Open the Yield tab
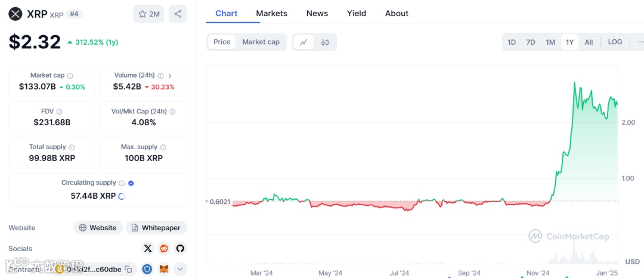Image resolution: width=644 pixels, height=278 pixels. coord(357,13)
